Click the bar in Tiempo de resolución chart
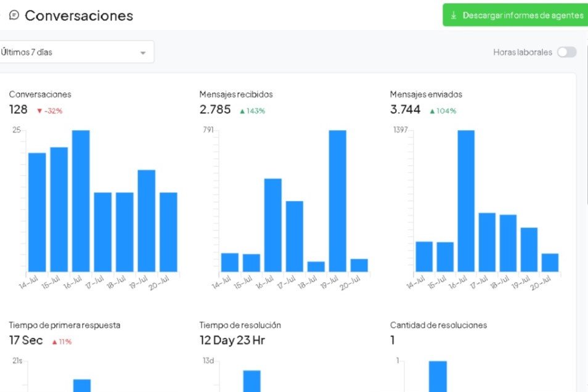The width and height of the screenshot is (588, 392). pos(251,381)
